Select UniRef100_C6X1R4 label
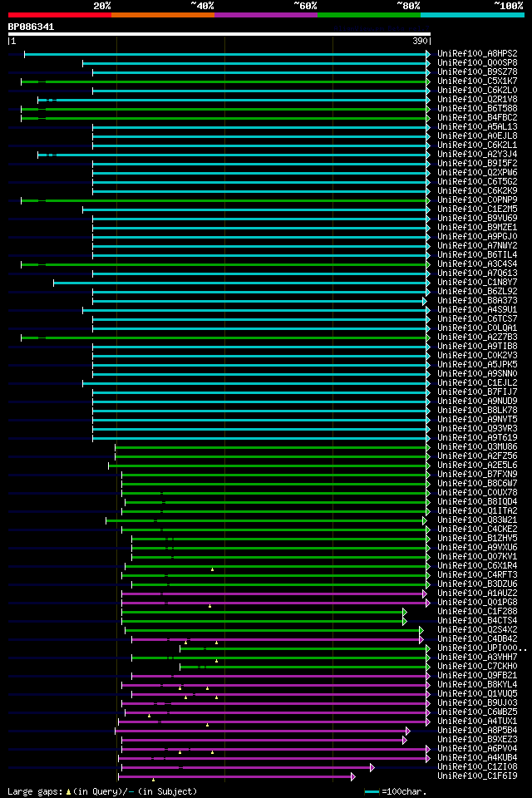Viewport: 532px width, 798px height. click(477, 566)
